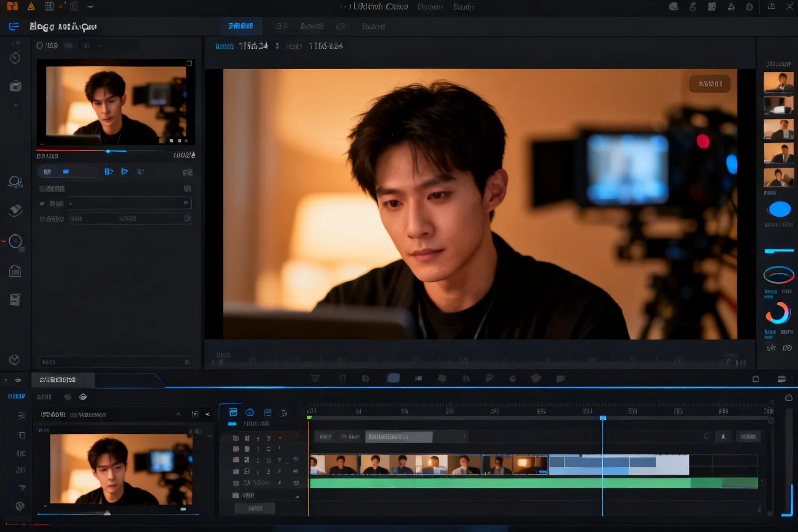Image resolution: width=798 pixels, height=532 pixels.
Task: Click the blue ring ellipse in right panel
Action: 779,274
